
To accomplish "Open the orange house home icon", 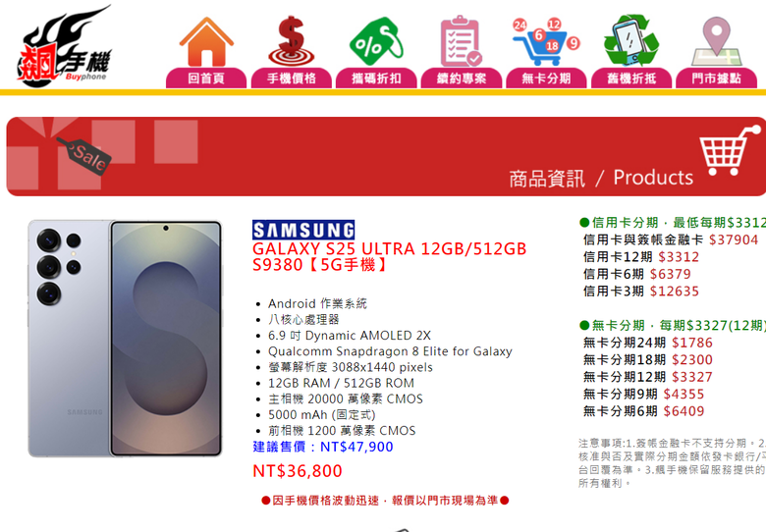I will pos(206,41).
